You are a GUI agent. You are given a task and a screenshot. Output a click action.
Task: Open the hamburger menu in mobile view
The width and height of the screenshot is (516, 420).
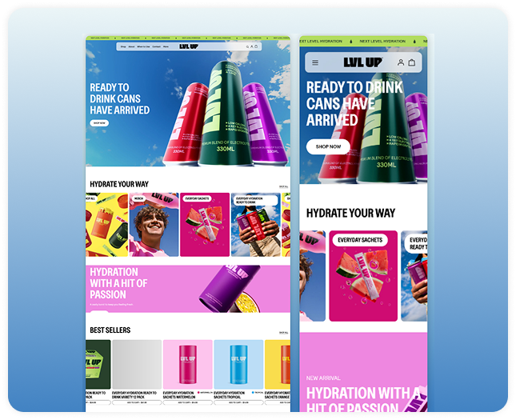coord(315,62)
